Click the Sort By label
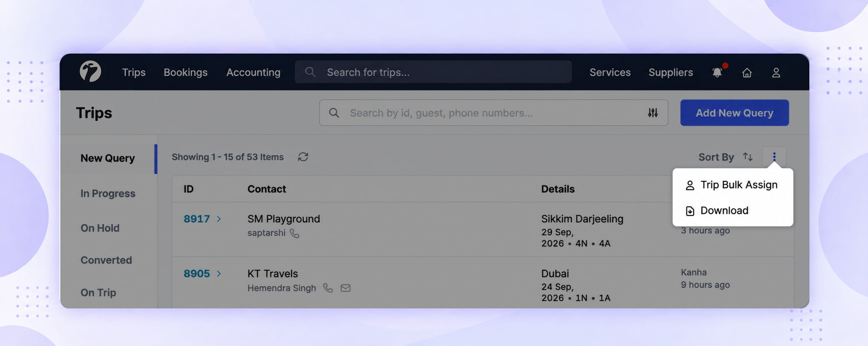This screenshot has height=346, width=868. point(716,157)
